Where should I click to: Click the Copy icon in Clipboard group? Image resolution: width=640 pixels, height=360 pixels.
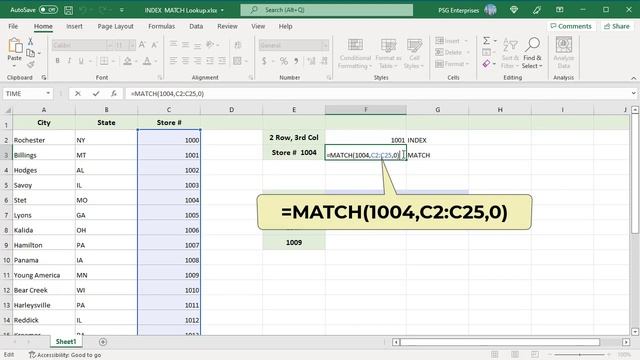coord(30,53)
